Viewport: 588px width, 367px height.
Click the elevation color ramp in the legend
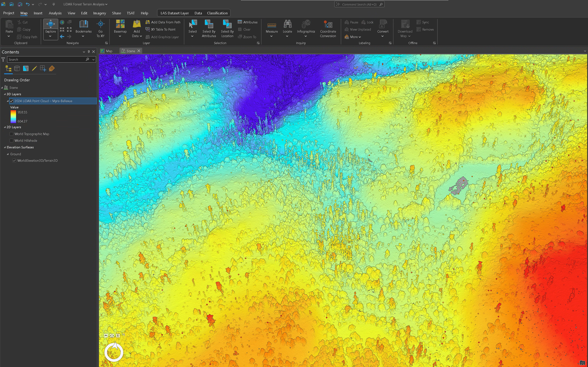pyautogui.click(x=13, y=117)
